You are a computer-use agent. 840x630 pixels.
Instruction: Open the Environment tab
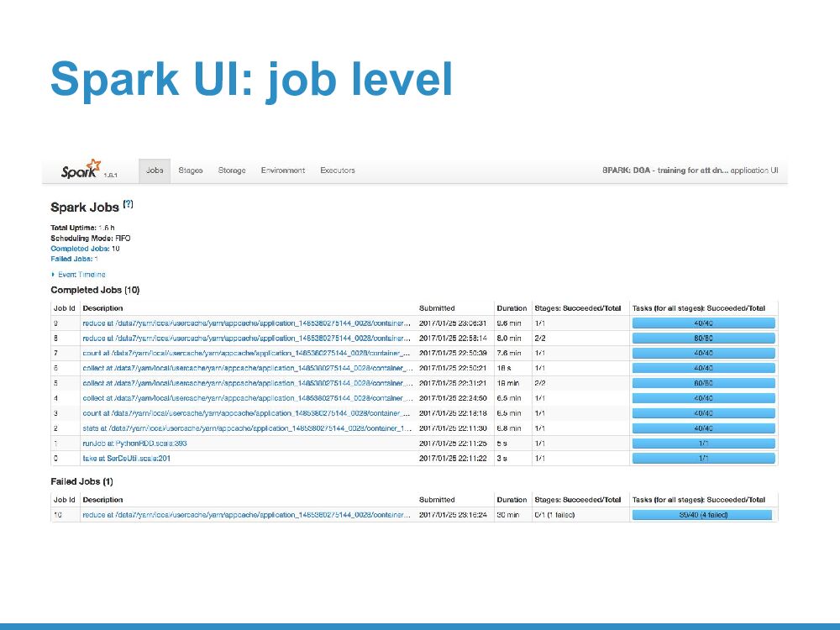tap(283, 171)
